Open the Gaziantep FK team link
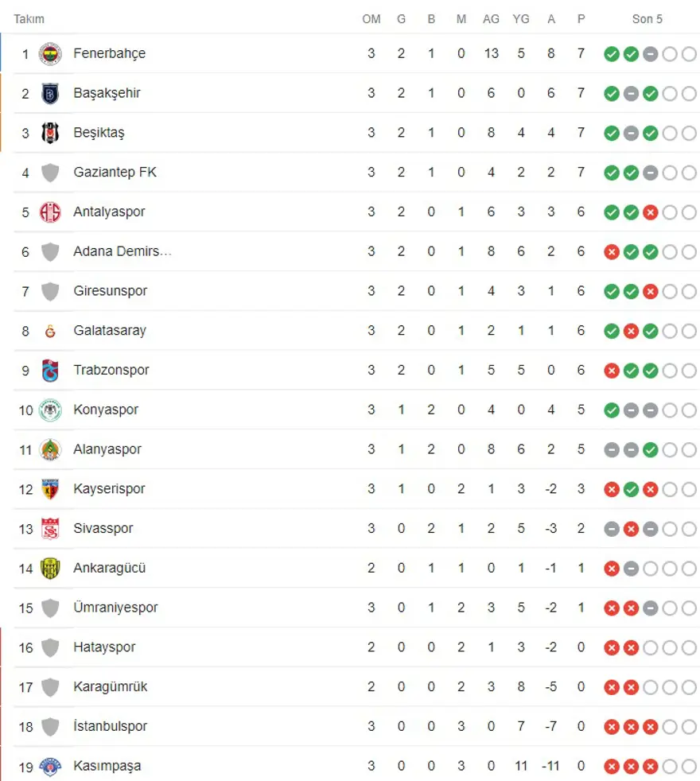700x781 pixels. (x=115, y=173)
